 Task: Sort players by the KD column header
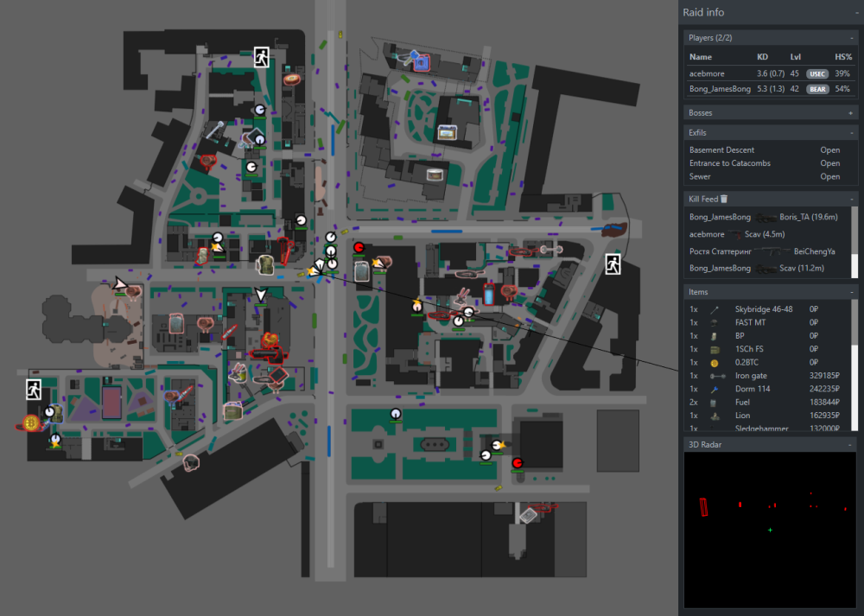763,57
